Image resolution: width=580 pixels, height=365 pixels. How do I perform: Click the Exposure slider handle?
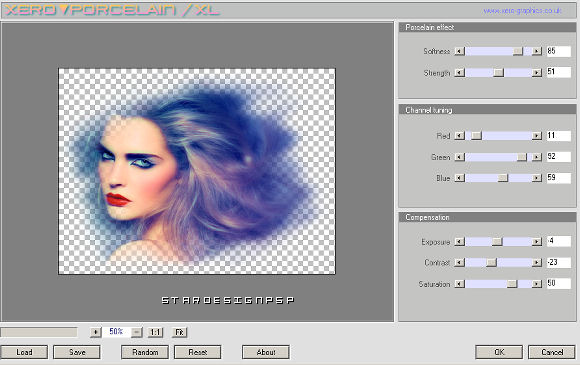(x=497, y=242)
